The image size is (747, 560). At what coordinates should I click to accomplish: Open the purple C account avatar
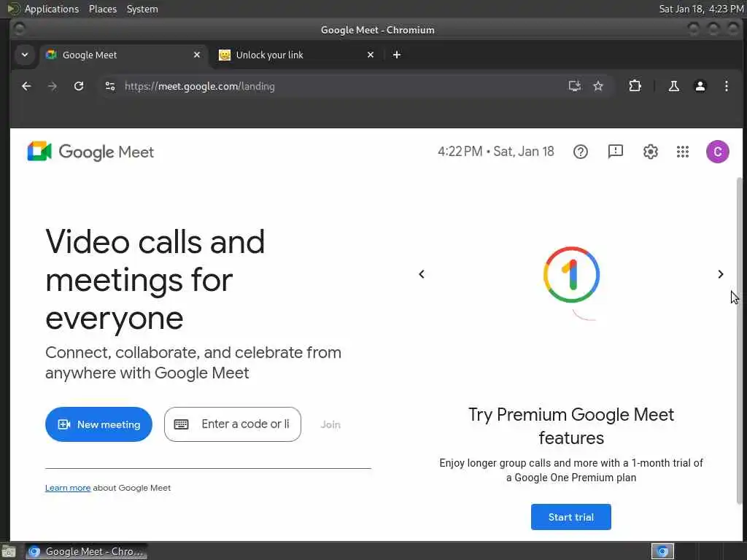point(718,152)
